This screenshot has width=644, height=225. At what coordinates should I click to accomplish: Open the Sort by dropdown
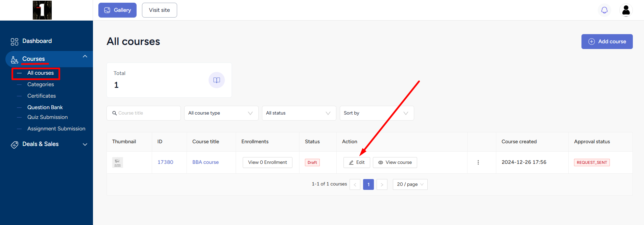coord(377,113)
